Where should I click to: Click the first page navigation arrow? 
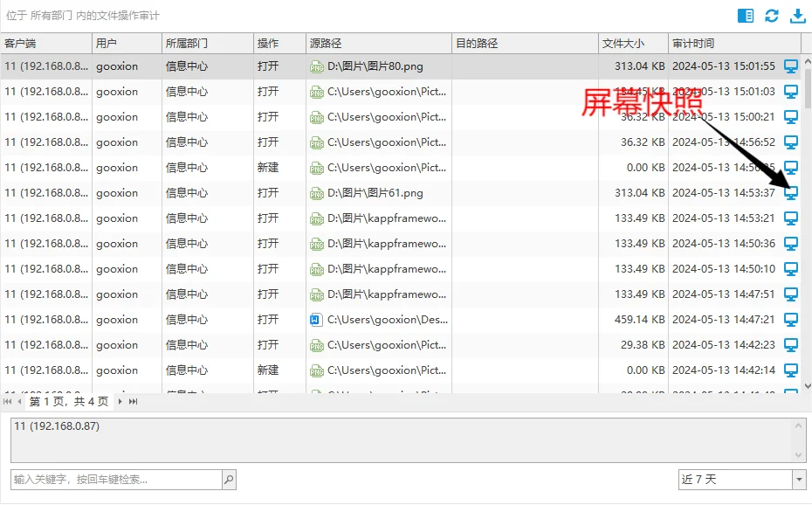(8, 403)
